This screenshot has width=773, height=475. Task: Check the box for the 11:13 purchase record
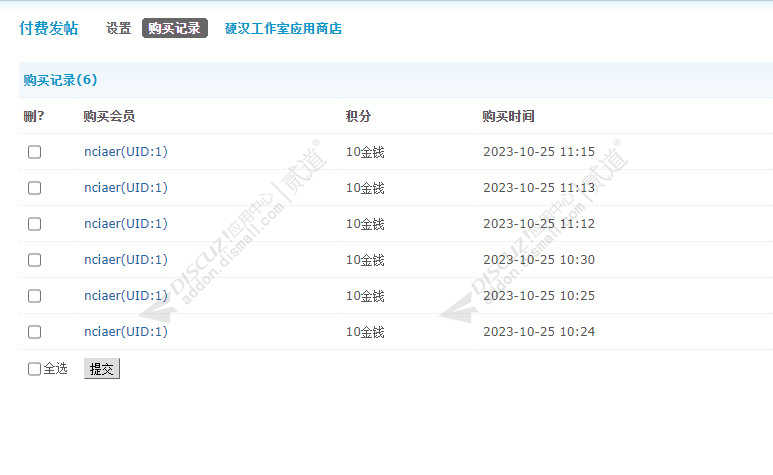point(35,188)
